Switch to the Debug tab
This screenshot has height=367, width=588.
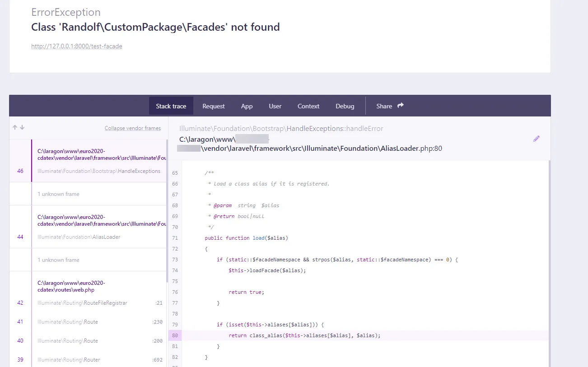pos(345,106)
